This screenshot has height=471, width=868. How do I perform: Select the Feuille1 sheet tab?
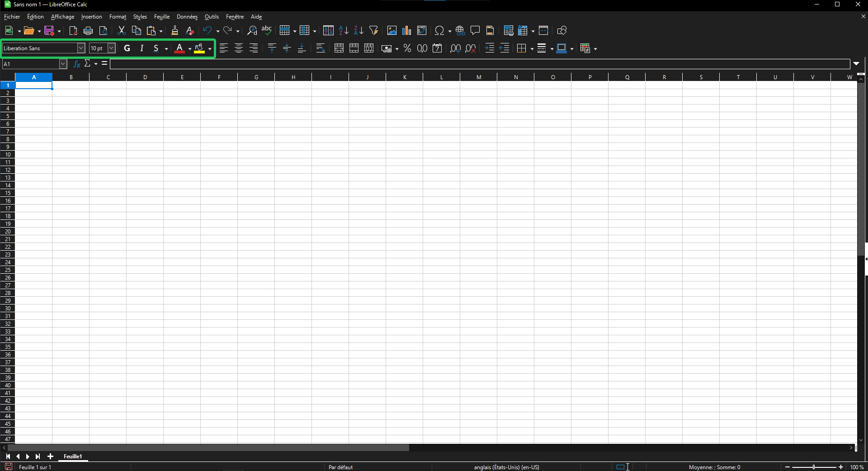pyautogui.click(x=73, y=457)
